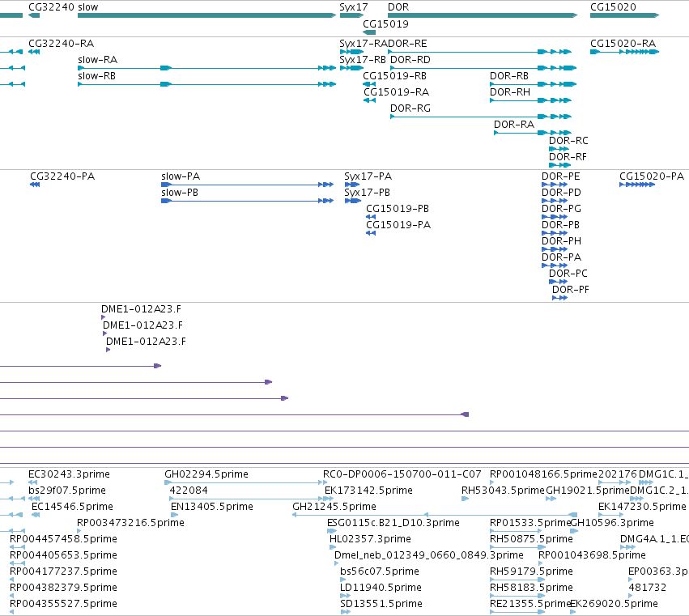Select the HL02357.3prime EST label
Image resolution: width=689 pixels, height=616 pixels.
click(x=371, y=539)
